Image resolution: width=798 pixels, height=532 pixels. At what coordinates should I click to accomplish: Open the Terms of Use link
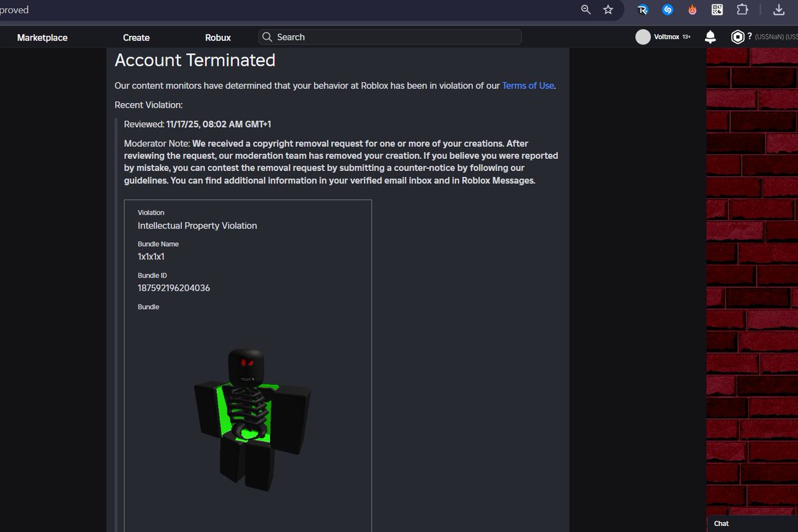pos(528,86)
